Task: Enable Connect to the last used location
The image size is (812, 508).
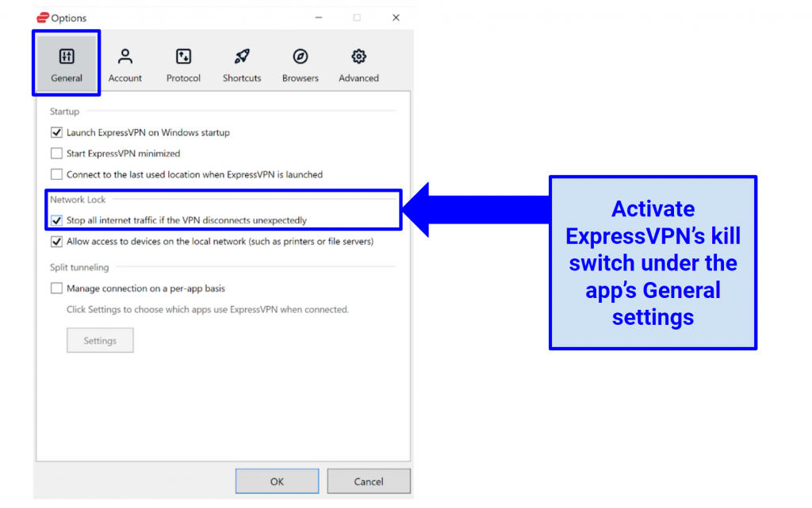Action: coord(56,174)
